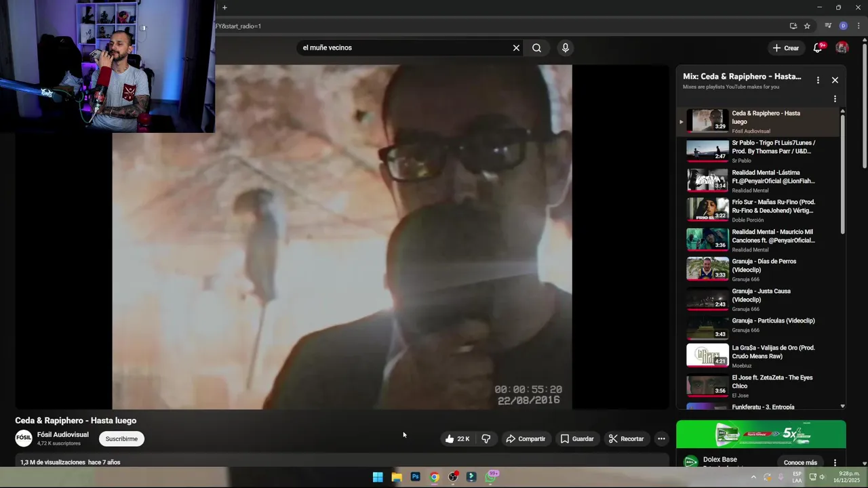The image size is (868, 488).
Task: Click Recortar to clip the video
Action: pos(626,439)
